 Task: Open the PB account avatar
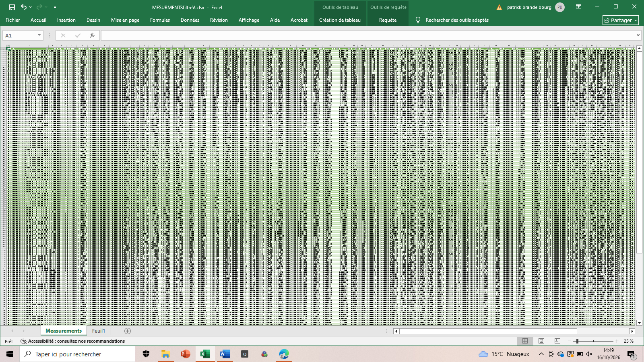point(560,7)
